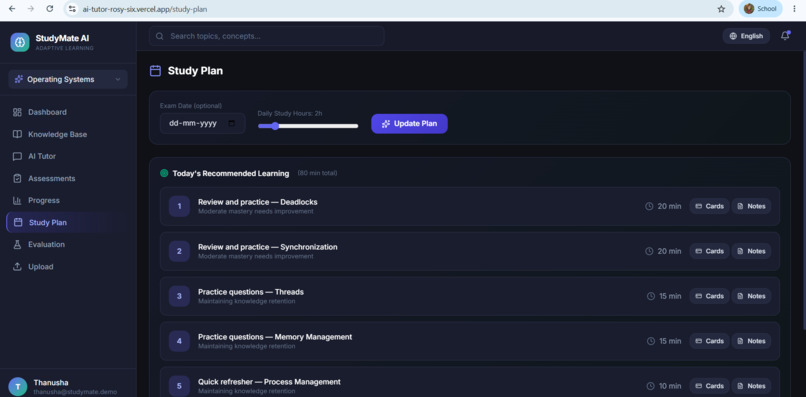Screen dimensions: 806x397
Task: Open the School browser profile
Action: coord(760,9)
